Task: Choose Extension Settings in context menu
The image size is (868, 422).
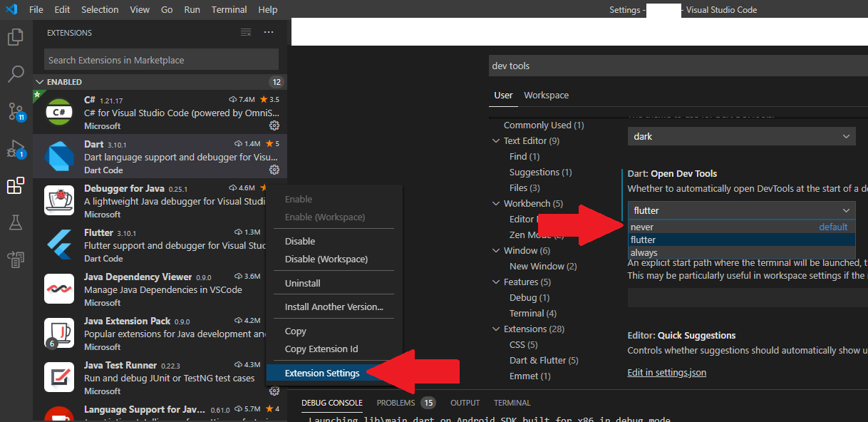Action: pos(334,373)
